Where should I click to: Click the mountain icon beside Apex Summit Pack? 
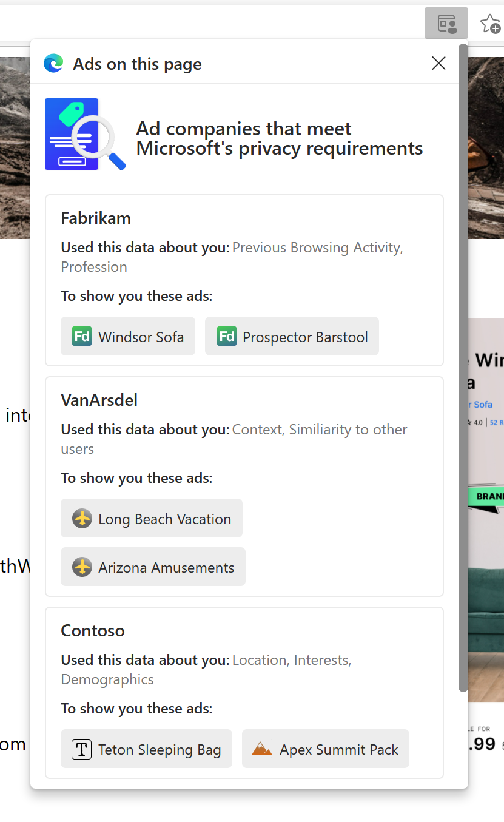(262, 749)
